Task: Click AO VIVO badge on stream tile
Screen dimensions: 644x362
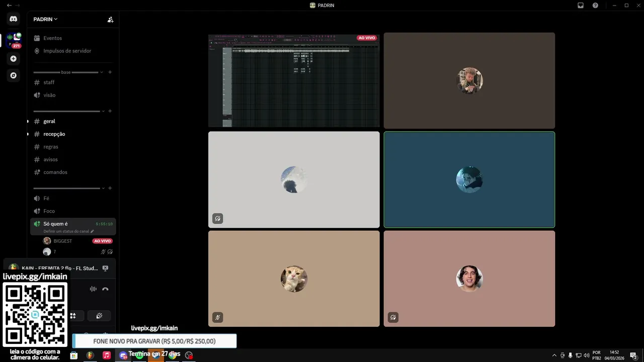Action: 367,38
